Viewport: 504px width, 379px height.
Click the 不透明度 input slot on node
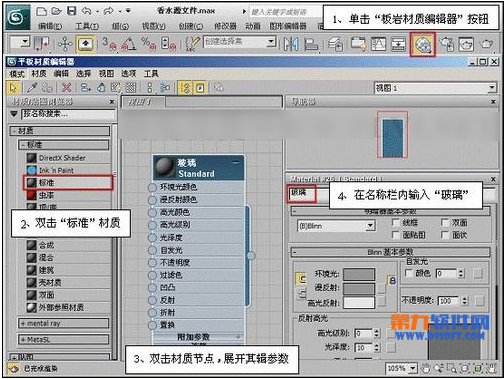click(x=152, y=263)
